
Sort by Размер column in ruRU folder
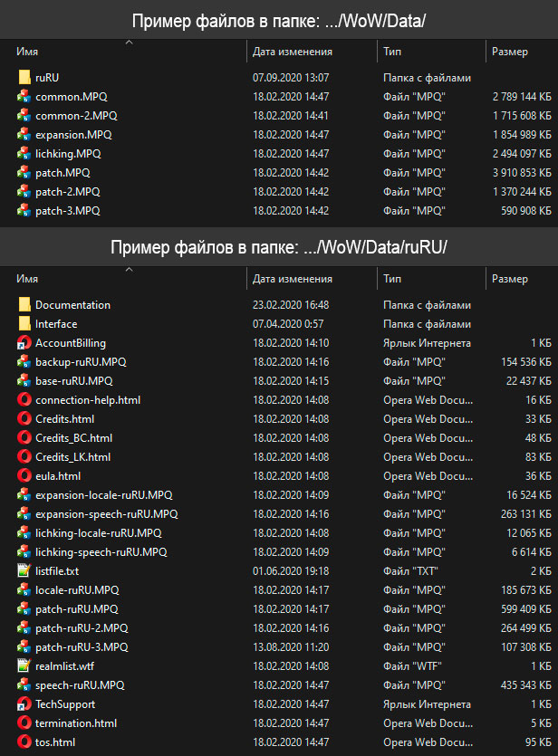pyautogui.click(x=510, y=279)
